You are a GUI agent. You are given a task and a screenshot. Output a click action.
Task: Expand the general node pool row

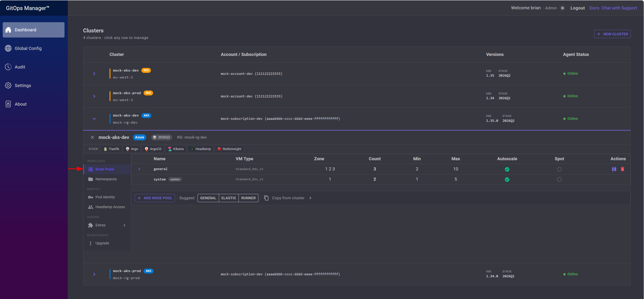pos(139,169)
